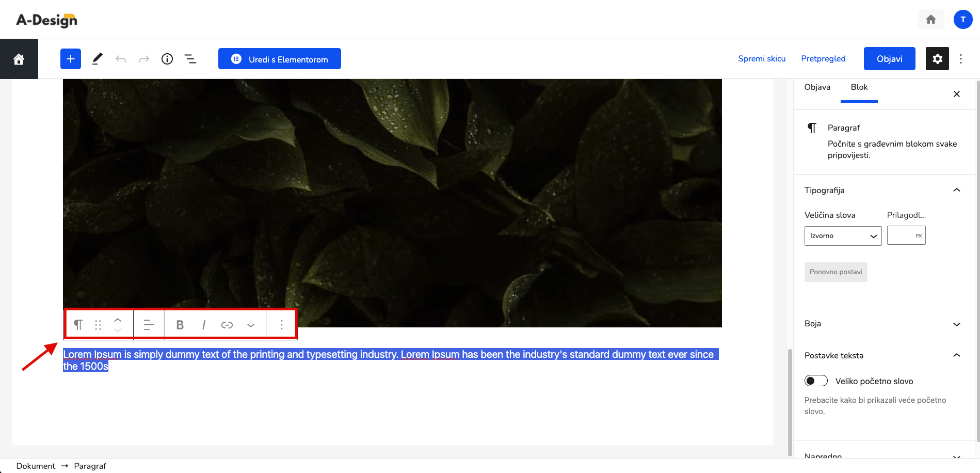Click the paragraph block type icon
The image size is (980, 473).
(78, 325)
